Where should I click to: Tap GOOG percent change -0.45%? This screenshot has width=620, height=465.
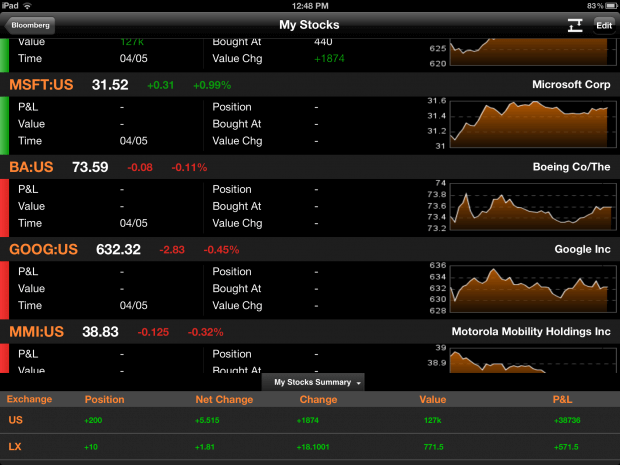pyautogui.click(x=221, y=250)
